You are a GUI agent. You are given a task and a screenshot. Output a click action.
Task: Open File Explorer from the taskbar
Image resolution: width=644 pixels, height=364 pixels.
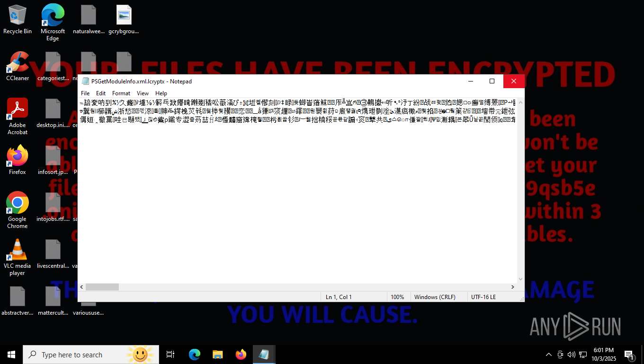point(218,355)
